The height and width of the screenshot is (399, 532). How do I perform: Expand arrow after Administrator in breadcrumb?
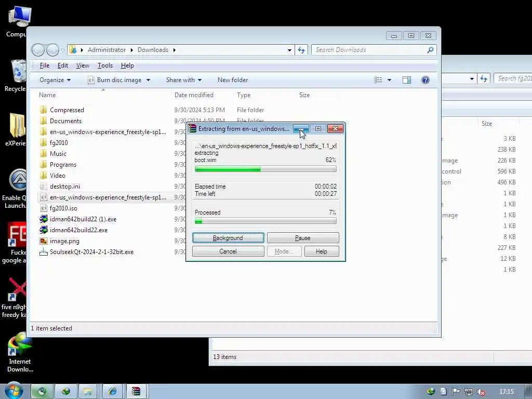(x=131, y=50)
